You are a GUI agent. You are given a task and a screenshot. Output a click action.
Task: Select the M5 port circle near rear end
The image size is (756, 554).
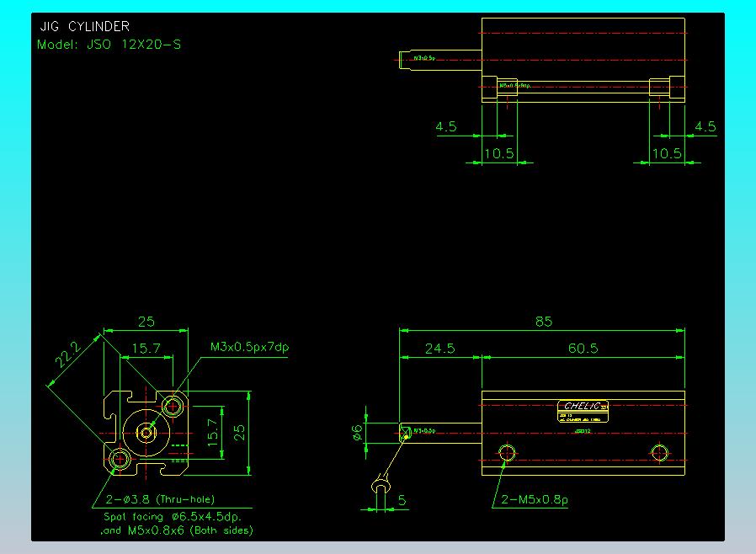pyautogui.click(x=659, y=453)
